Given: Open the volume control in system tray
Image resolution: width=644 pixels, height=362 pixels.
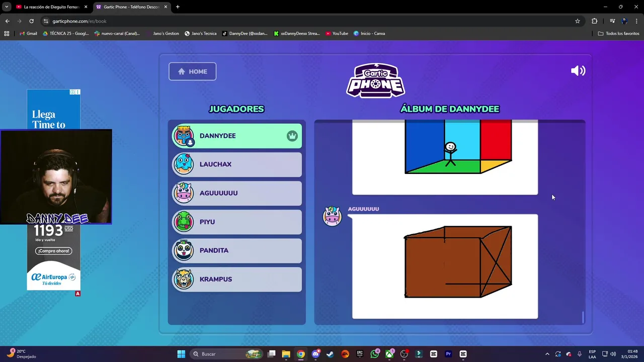Looking at the screenshot, I should click(x=613, y=354).
